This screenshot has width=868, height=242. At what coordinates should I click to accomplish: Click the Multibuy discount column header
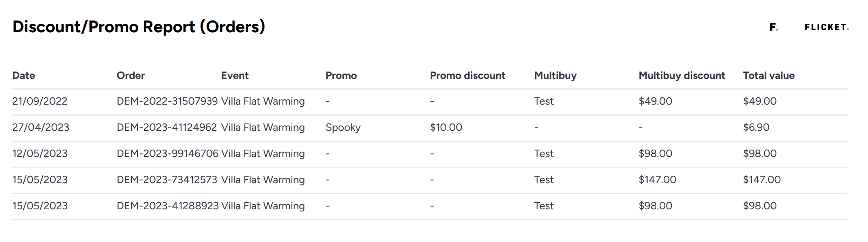682,76
